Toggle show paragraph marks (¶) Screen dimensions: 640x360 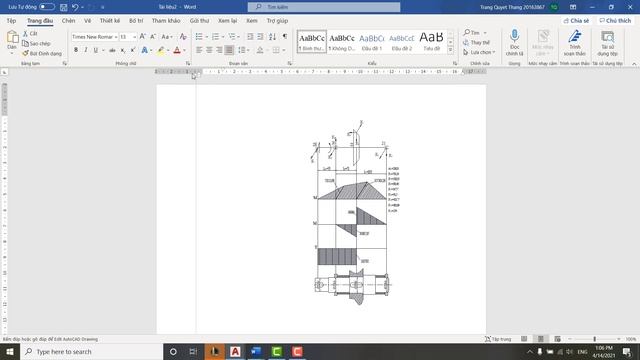click(x=285, y=37)
